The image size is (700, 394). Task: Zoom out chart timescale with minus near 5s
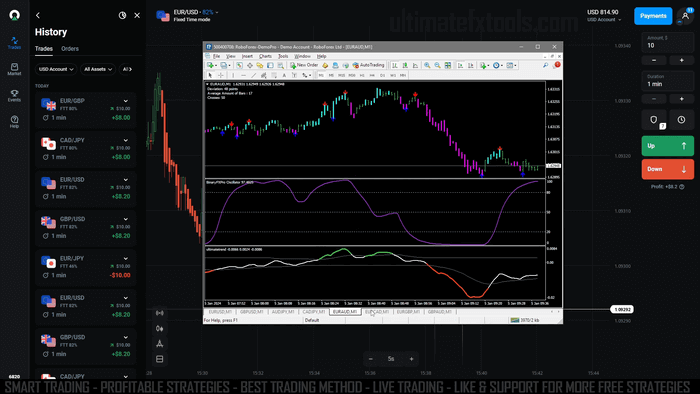pyautogui.click(x=371, y=359)
